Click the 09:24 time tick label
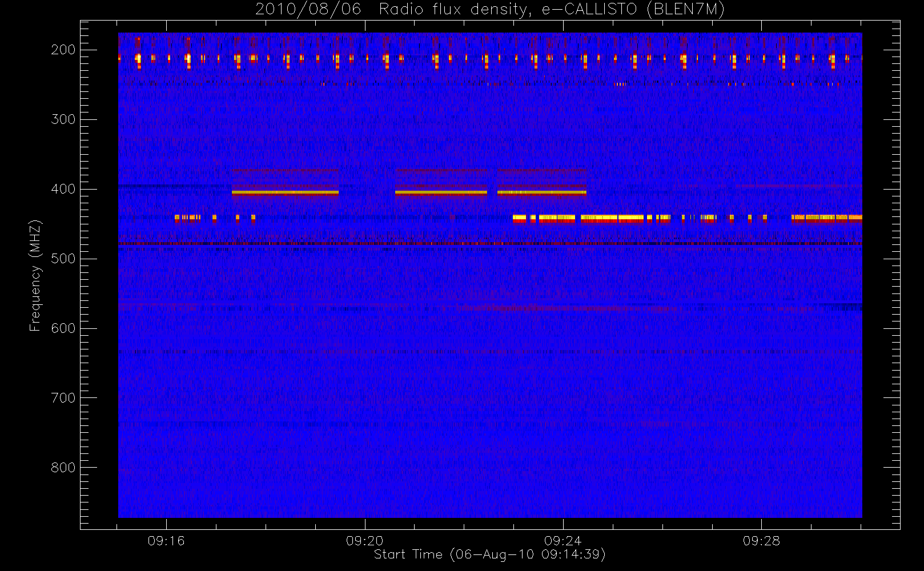 (563, 541)
